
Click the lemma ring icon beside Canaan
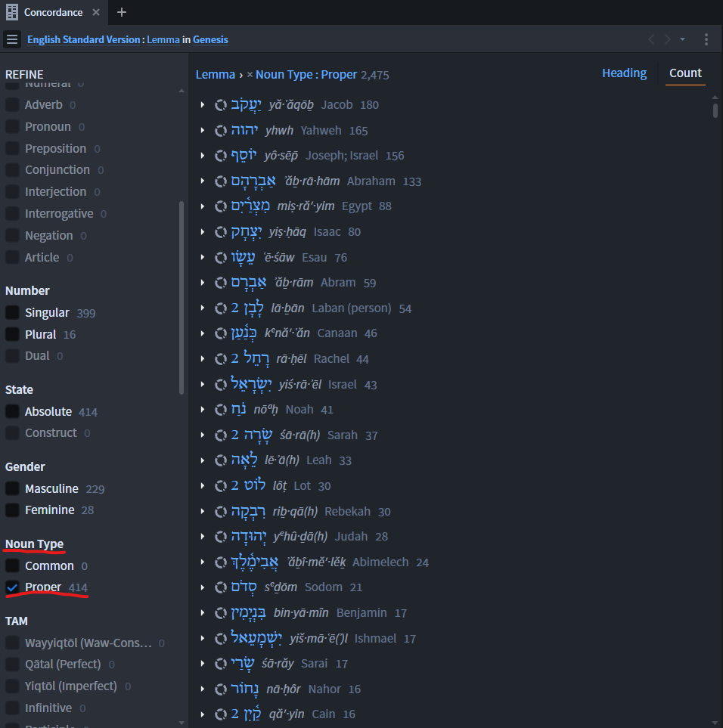coord(221,333)
